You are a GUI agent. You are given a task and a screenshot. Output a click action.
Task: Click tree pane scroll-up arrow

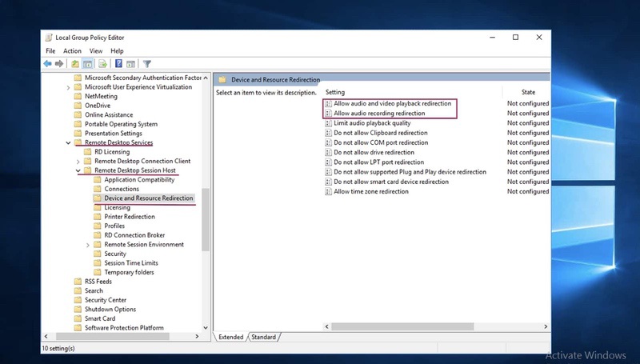(206, 78)
